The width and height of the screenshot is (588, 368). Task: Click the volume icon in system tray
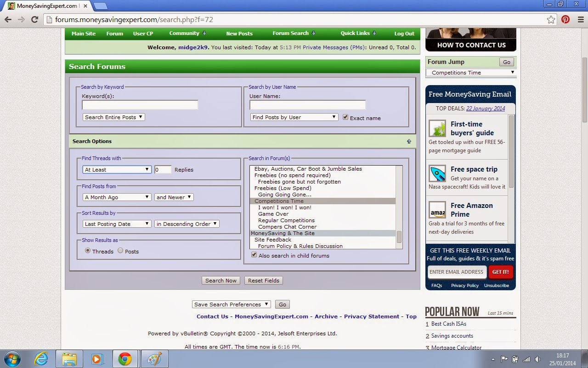pos(537,359)
